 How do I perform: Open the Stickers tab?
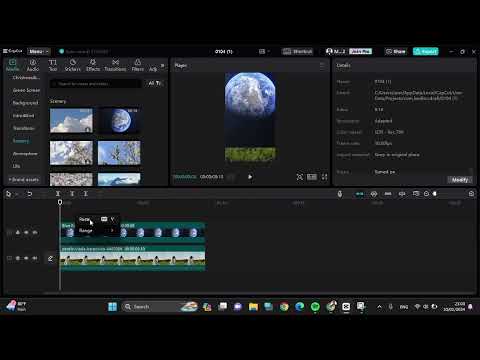pyautogui.click(x=73, y=65)
